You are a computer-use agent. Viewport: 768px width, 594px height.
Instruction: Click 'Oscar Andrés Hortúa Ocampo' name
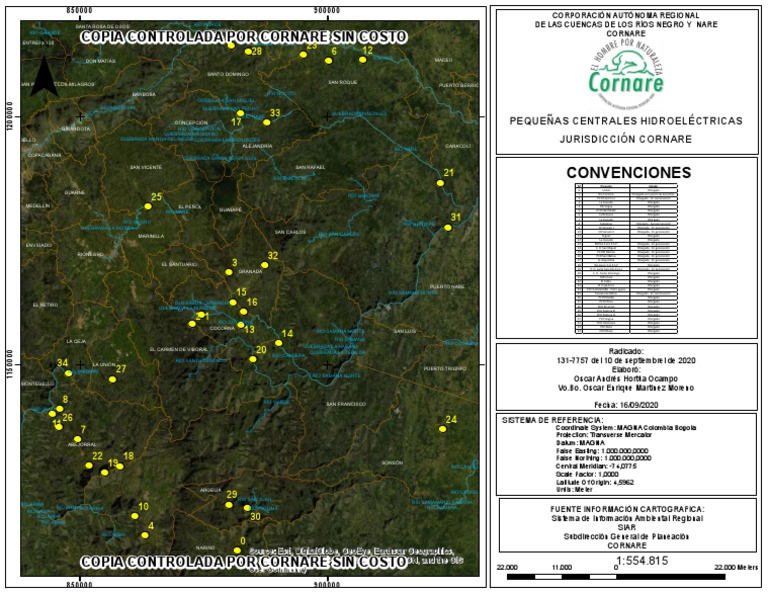coord(625,379)
